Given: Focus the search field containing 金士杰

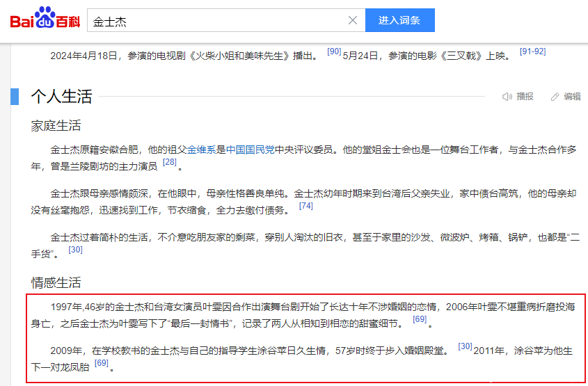Looking at the screenshot, I should [x=216, y=20].
